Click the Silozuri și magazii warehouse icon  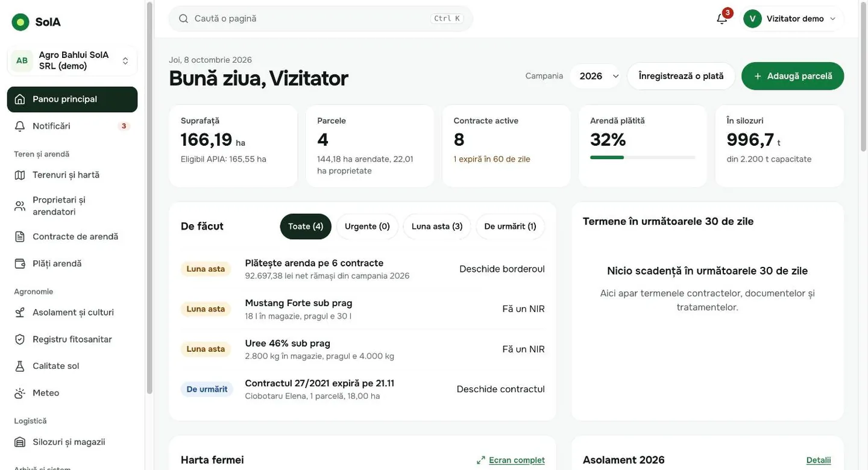[20, 442]
